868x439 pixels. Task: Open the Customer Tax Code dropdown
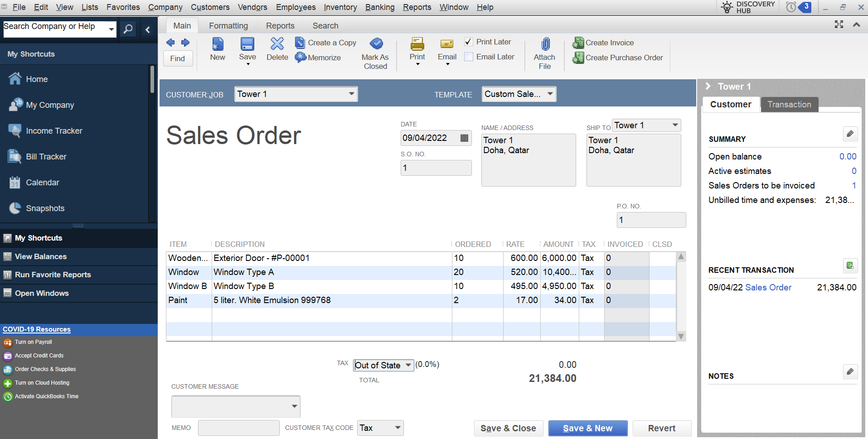click(x=398, y=428)
